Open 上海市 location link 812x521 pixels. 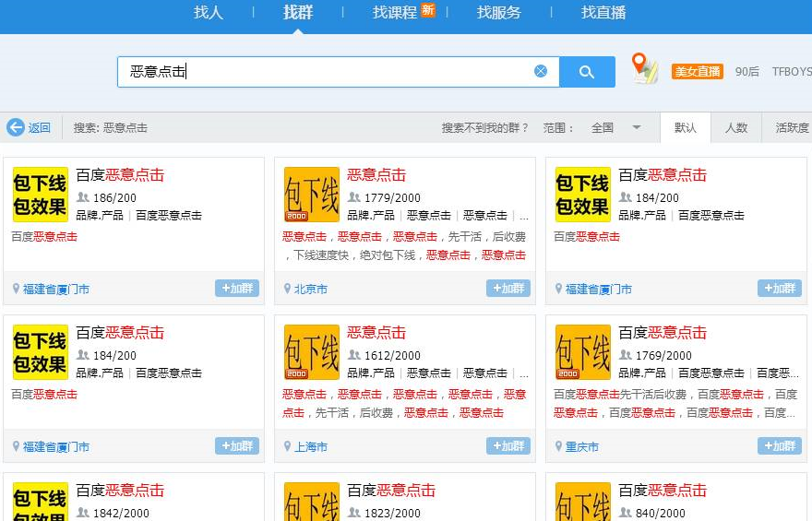(x=311, y=447)
